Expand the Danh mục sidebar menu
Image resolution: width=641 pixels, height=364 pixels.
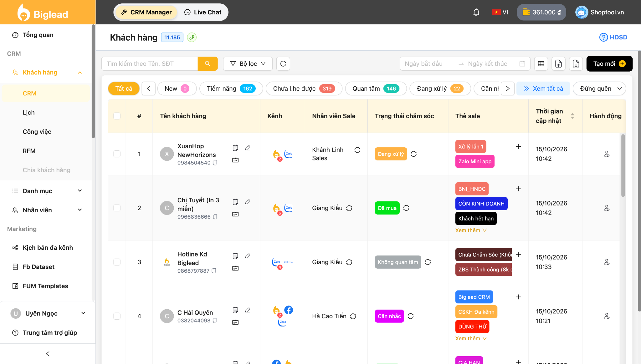tap(80, 191)
